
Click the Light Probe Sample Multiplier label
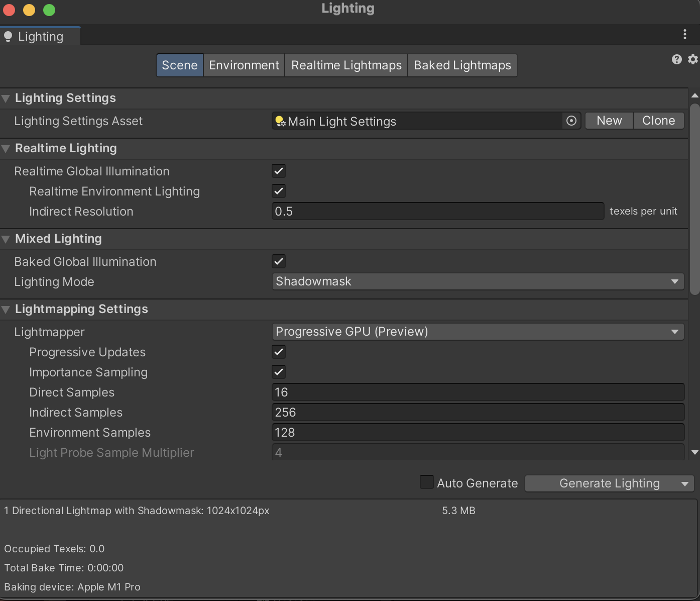111,453
